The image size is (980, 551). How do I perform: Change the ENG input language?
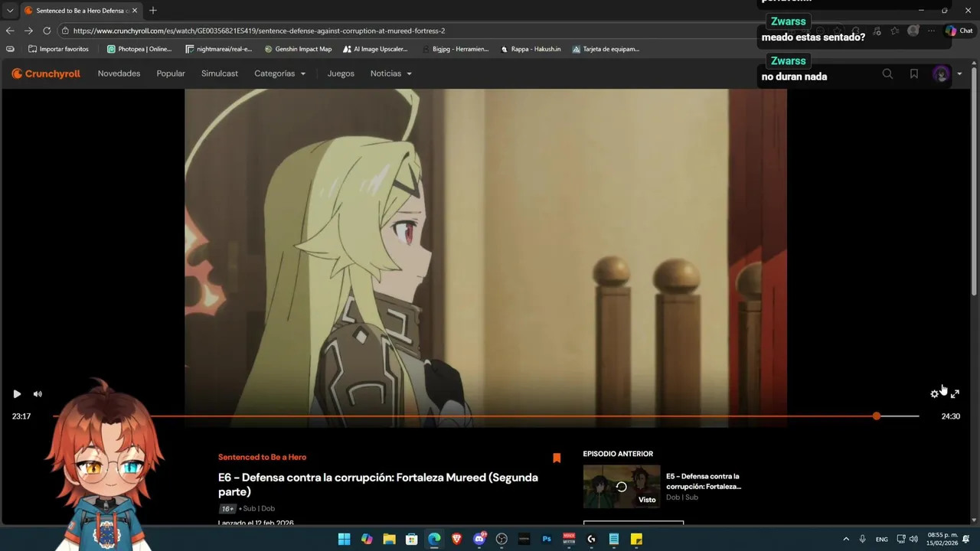tap(882, 539)
